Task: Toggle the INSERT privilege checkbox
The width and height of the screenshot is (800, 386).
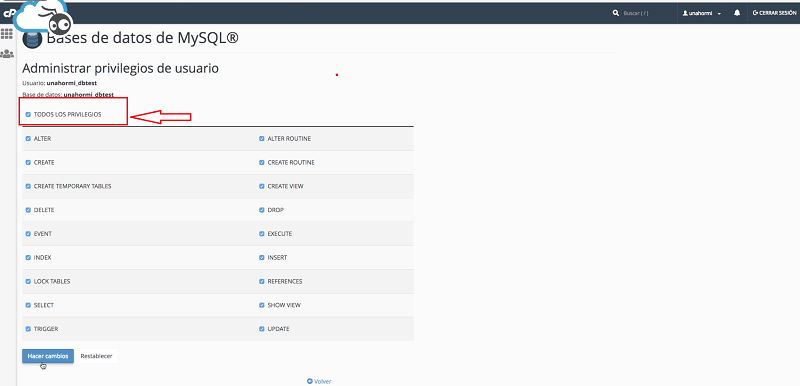Action: coord(262,258)
